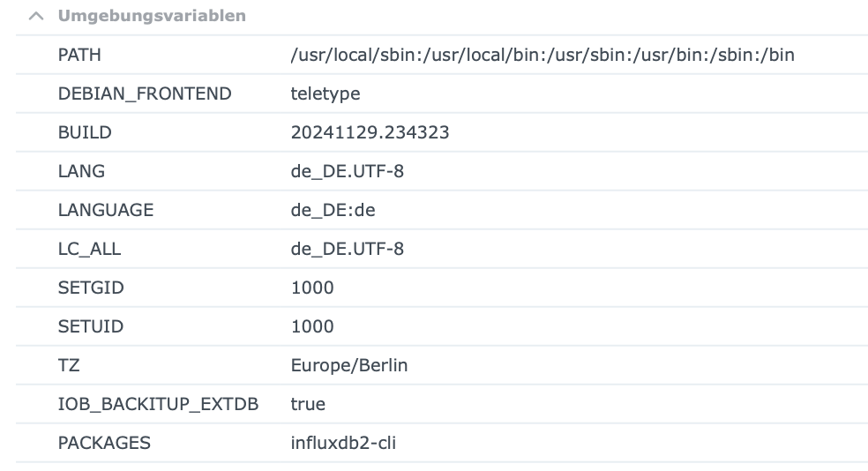Click the build number 20241129.234323

(370, 132)
